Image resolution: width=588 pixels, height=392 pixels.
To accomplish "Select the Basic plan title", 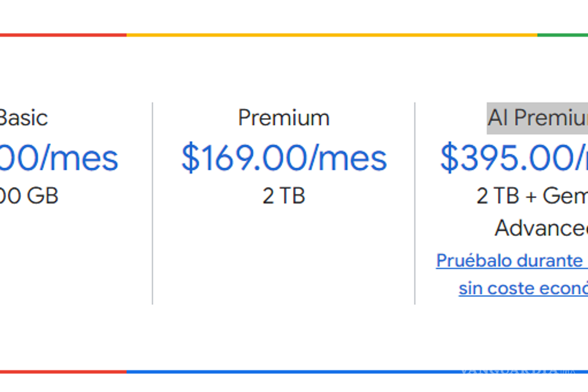I will [24, 118].
